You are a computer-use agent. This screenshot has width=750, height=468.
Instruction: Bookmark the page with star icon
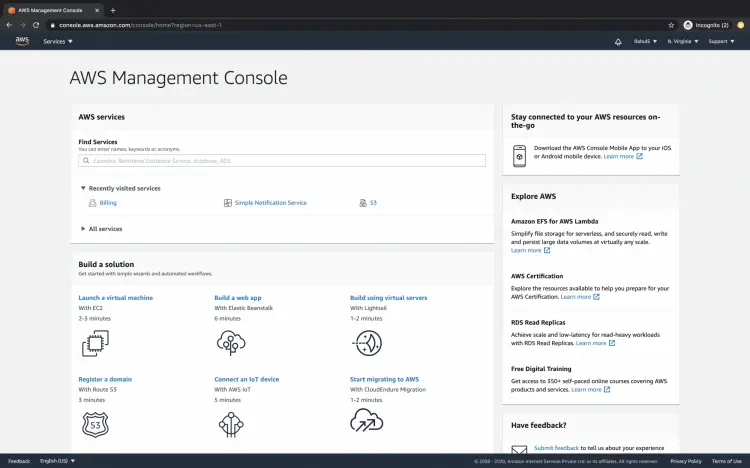[x=671, y=25]
